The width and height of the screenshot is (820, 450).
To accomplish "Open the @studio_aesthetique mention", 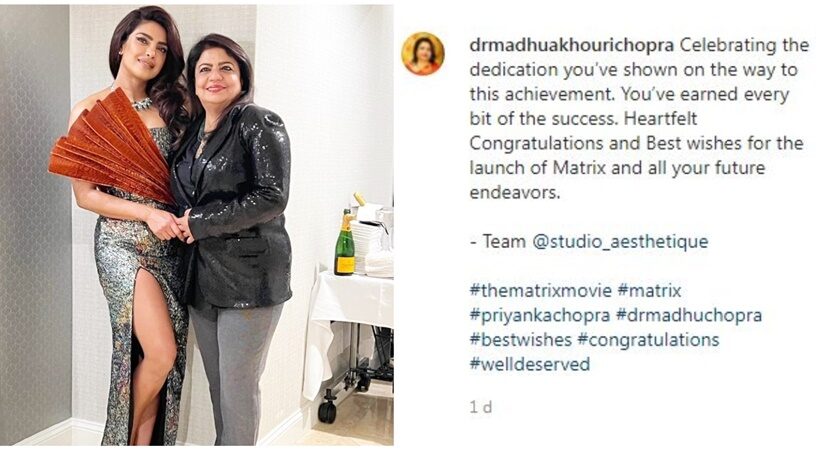I will pos(620,242).
